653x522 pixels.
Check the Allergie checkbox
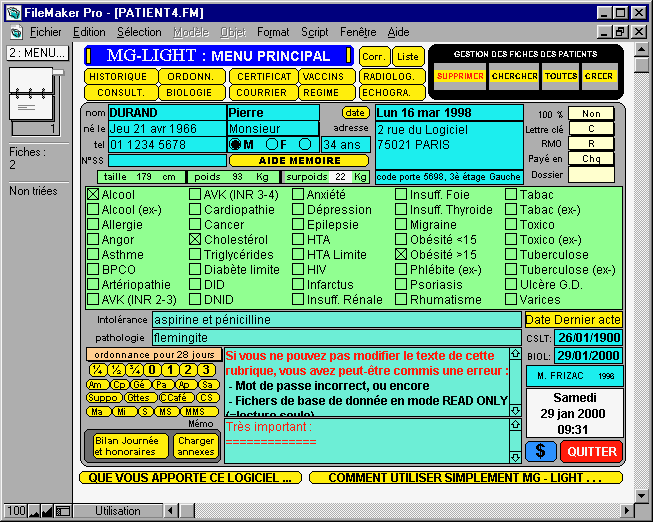click(x=93, y=225)
